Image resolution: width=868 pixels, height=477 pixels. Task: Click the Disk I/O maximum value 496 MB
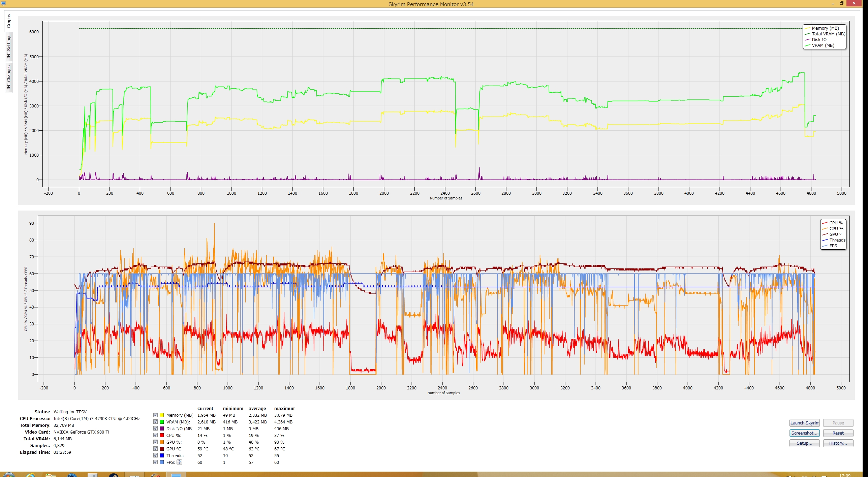(x=281, y=428)
